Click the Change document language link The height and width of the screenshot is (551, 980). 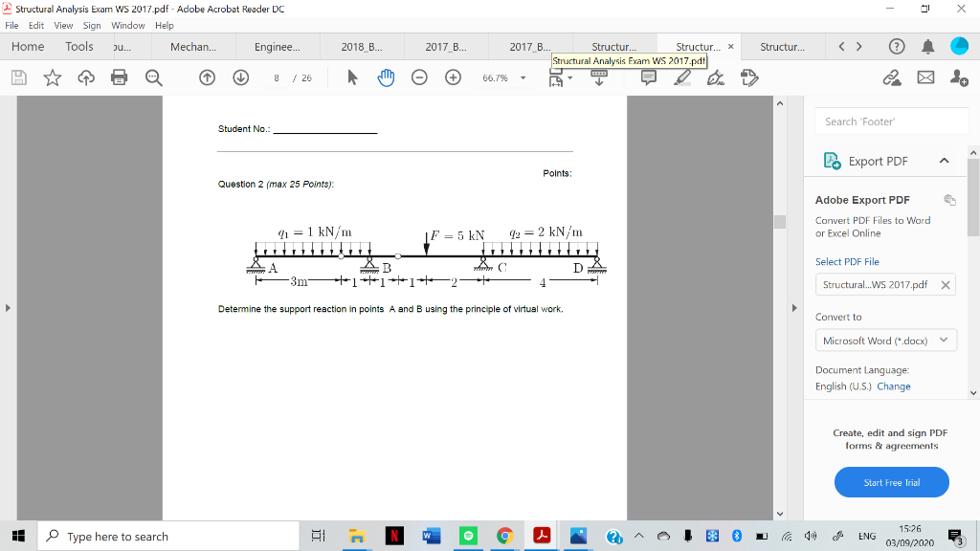pyautogui.click(x=894, y=386)
